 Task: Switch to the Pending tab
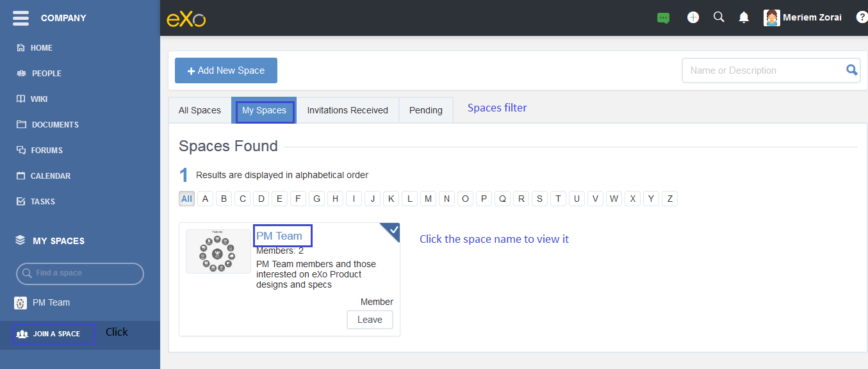[426, 110]
